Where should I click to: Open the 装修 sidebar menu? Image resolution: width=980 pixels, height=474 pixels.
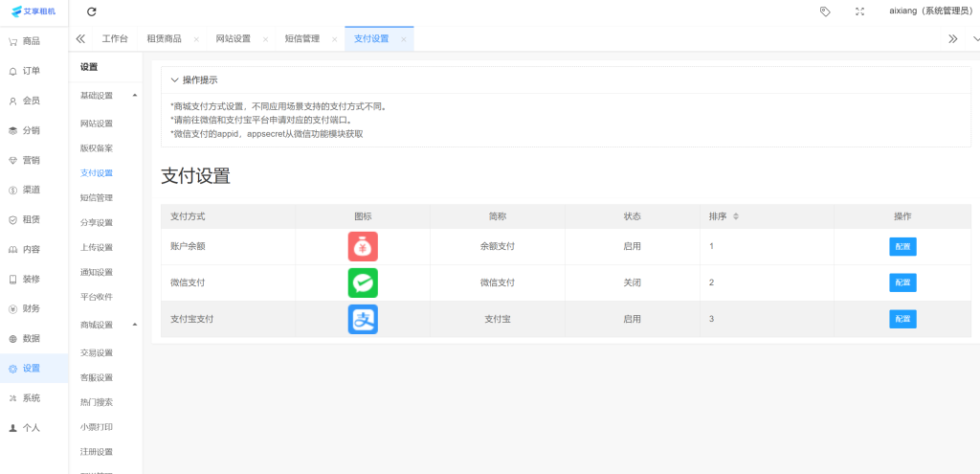point(33,279)
